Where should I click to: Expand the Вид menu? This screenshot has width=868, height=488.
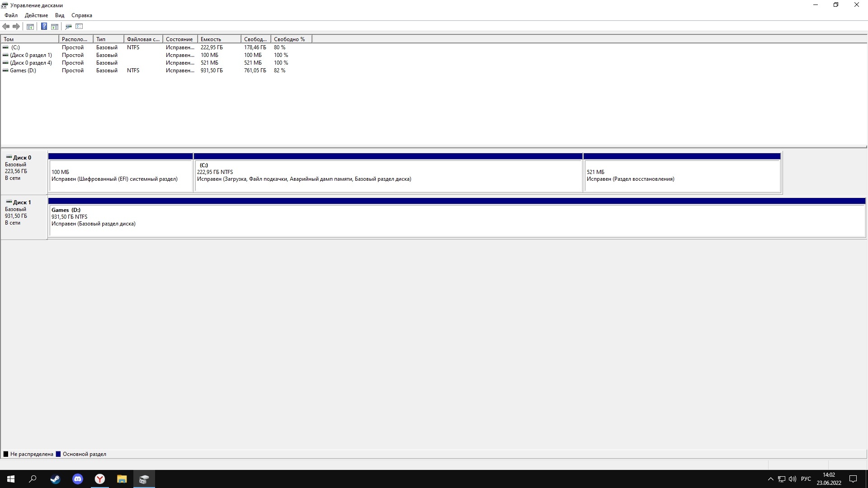(x=60, y=15)
